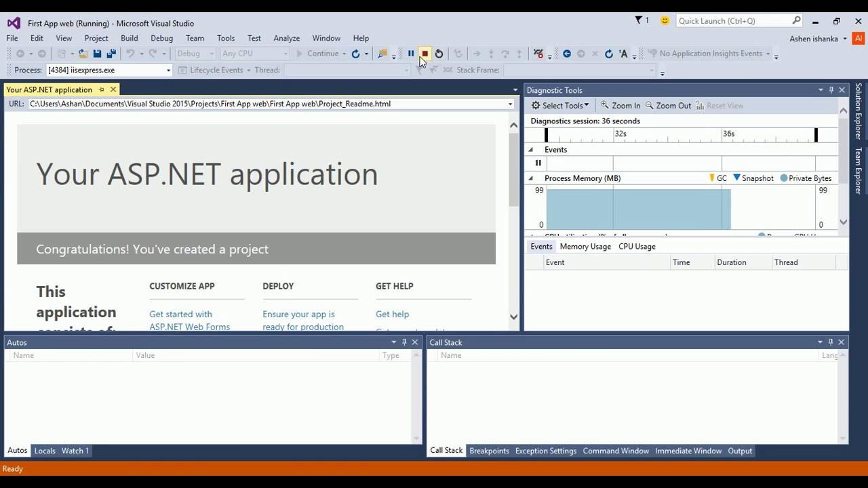Switch to the Breakpoints tab

(x=489, y=451)
